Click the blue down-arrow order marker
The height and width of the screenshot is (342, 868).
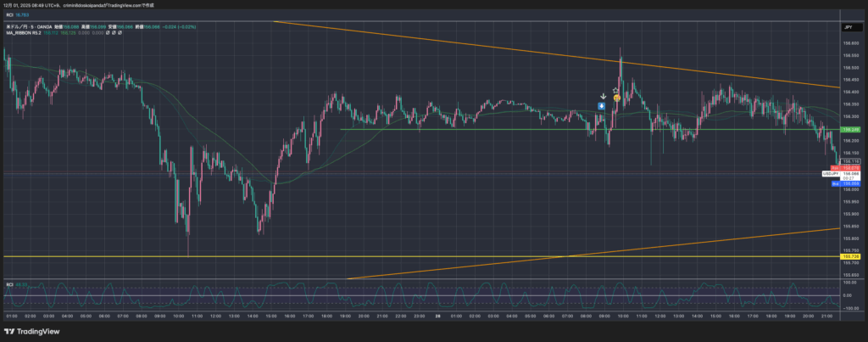coord(601,106)
